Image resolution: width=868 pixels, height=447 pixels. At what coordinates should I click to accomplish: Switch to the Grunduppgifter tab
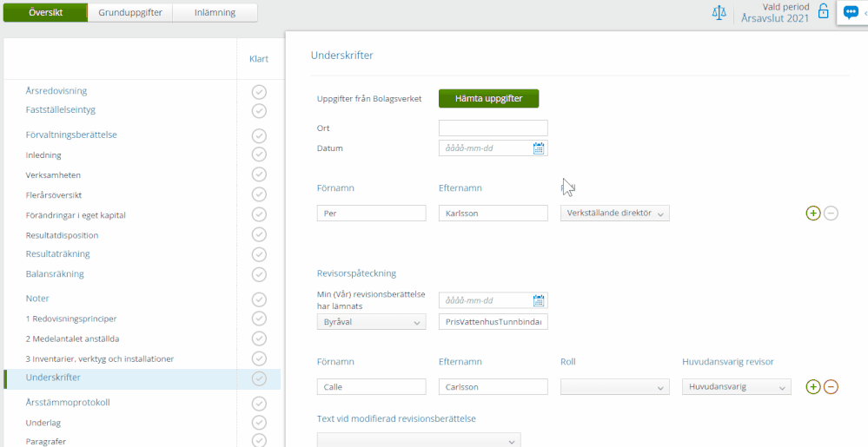coord(130,12)
